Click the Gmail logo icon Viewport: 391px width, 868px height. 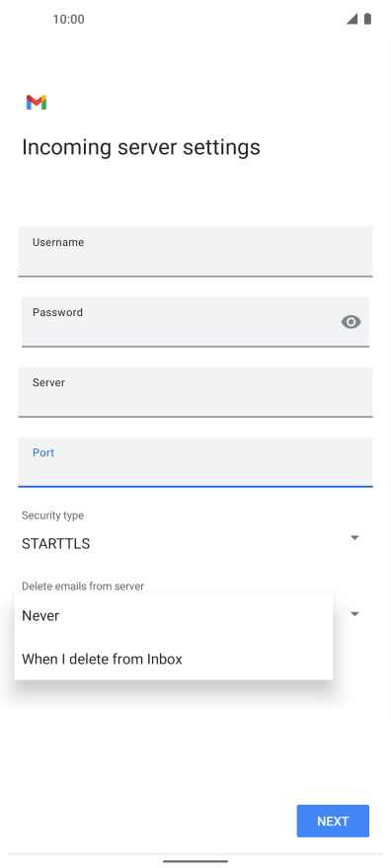pos(37,103)
